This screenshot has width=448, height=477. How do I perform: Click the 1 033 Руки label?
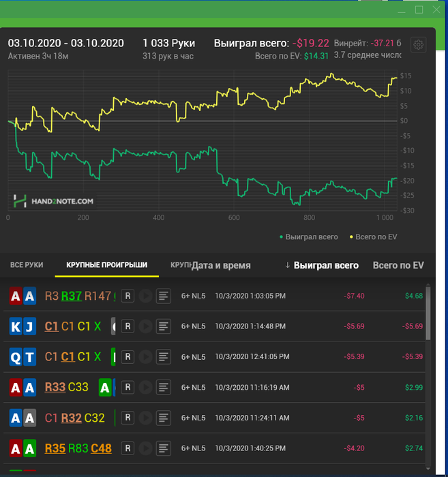tap(168, 43)
